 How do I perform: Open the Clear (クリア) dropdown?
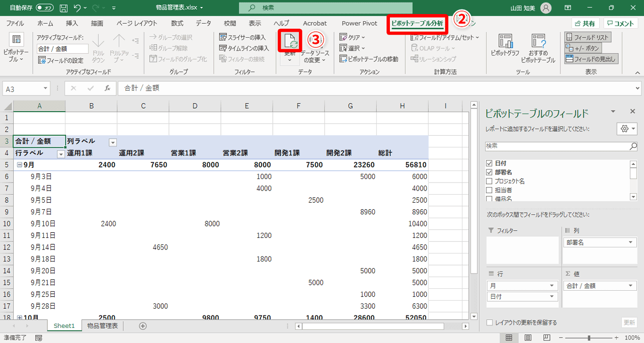pyautogui.click(x=353, y=37)
